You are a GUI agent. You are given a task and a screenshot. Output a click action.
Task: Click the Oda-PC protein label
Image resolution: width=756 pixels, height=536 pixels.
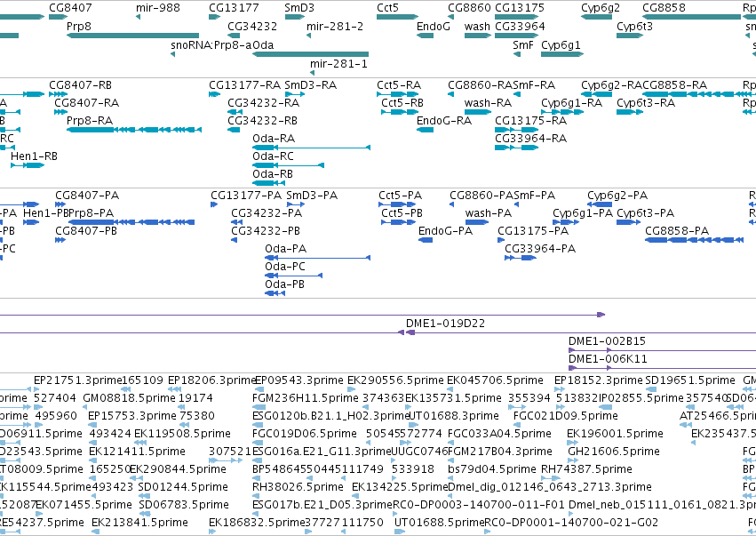click(x=285, y=267)
